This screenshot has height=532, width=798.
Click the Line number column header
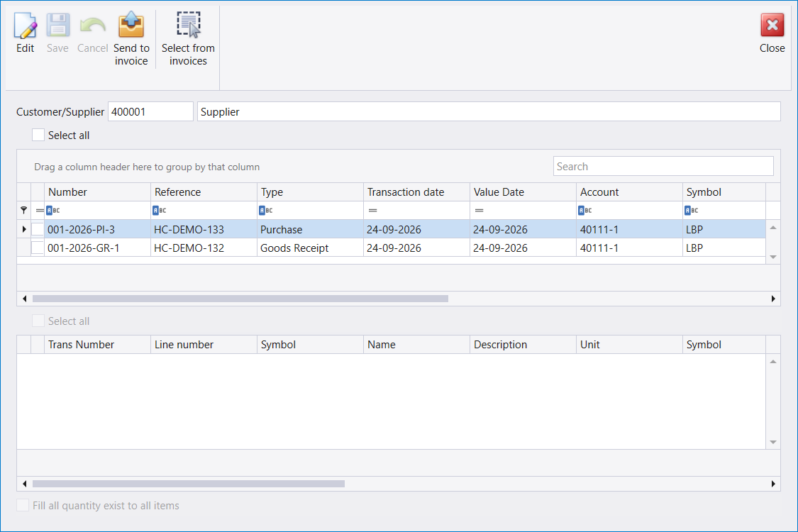pos(204,345)
